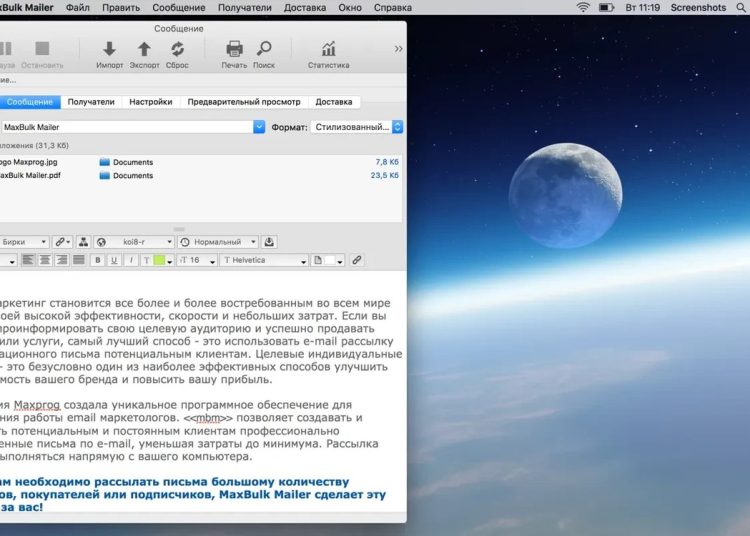Click the green text color swatch
Viewport: 750px width, 536px height.
[159, 260]
